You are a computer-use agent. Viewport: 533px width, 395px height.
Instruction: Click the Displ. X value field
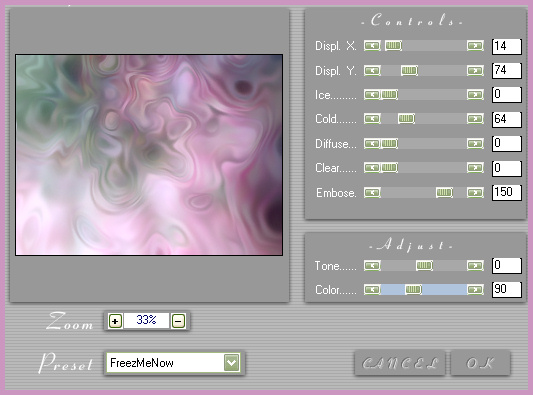click(506, 46)
